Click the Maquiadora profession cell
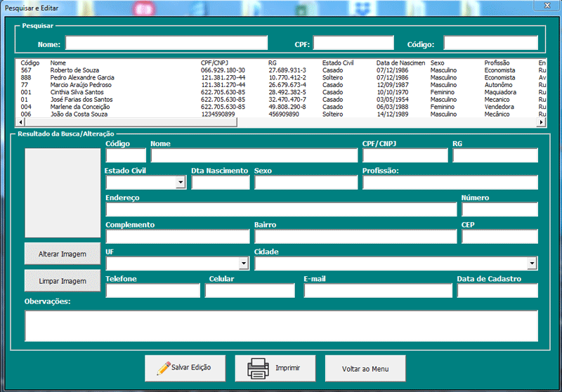This screenshot has height=392, width=562. click(500, 92)
